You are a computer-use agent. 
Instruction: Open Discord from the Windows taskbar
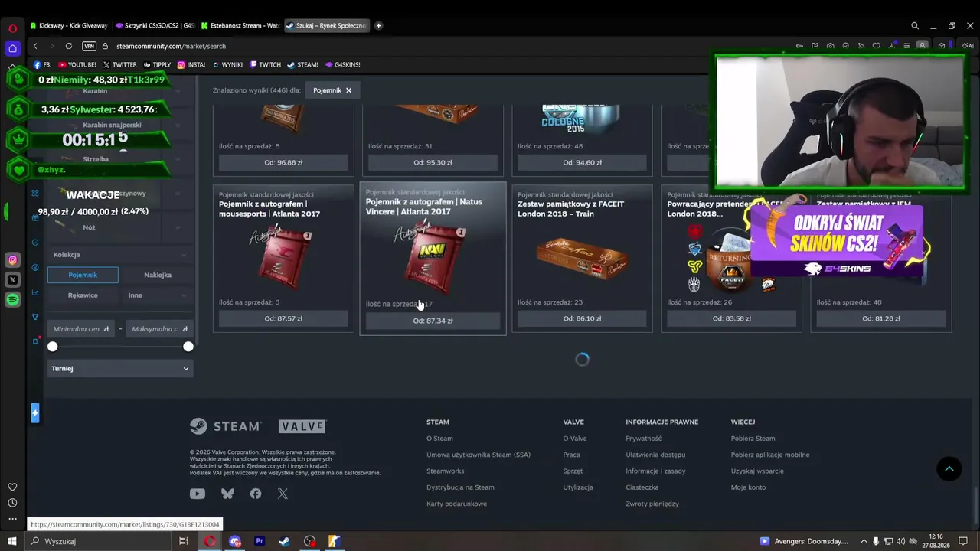coord(235,541)
